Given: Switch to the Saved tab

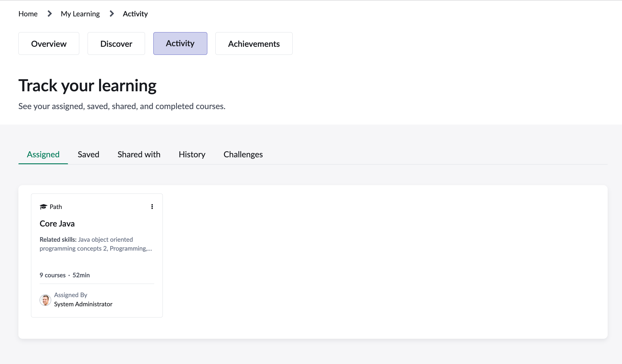Looking at the screenshot, I should [x=88, y=154].
